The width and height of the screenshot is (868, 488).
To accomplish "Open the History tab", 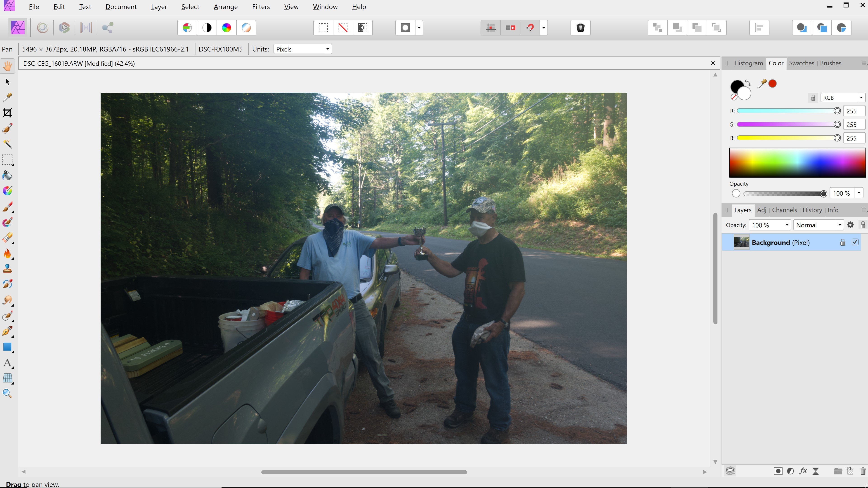I will point(812,210).
